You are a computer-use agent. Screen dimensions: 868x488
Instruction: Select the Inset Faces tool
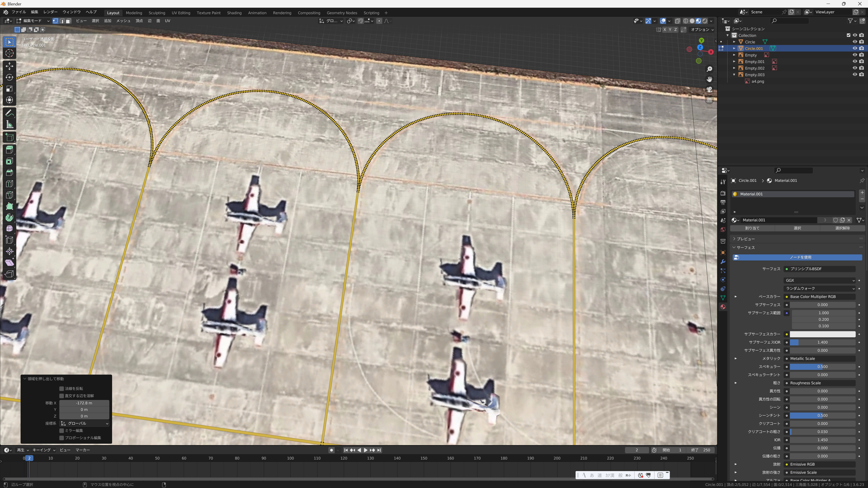coord(9,161)
